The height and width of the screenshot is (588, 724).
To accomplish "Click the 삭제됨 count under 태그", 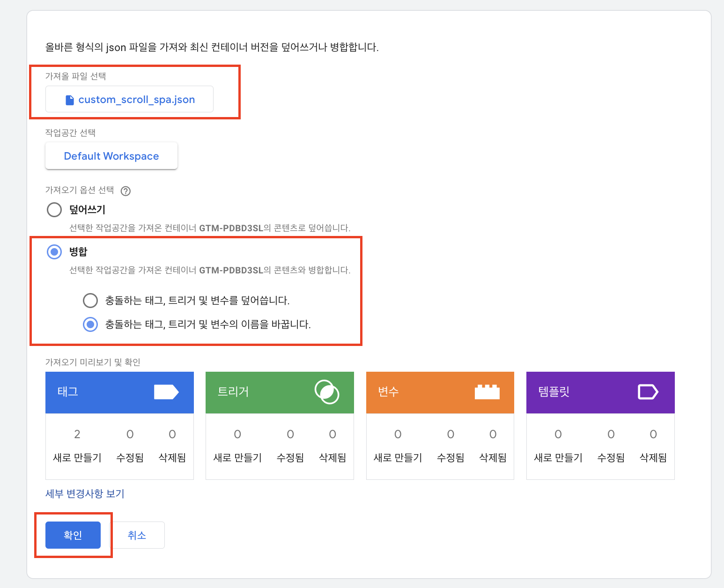I will pyautogui.click(x=172, y=434).
